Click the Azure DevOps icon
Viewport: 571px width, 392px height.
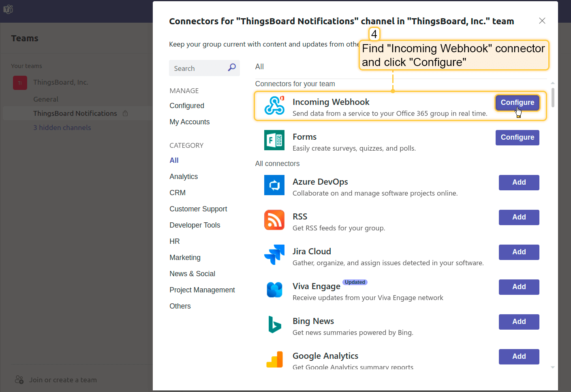[x=274, y=185]
